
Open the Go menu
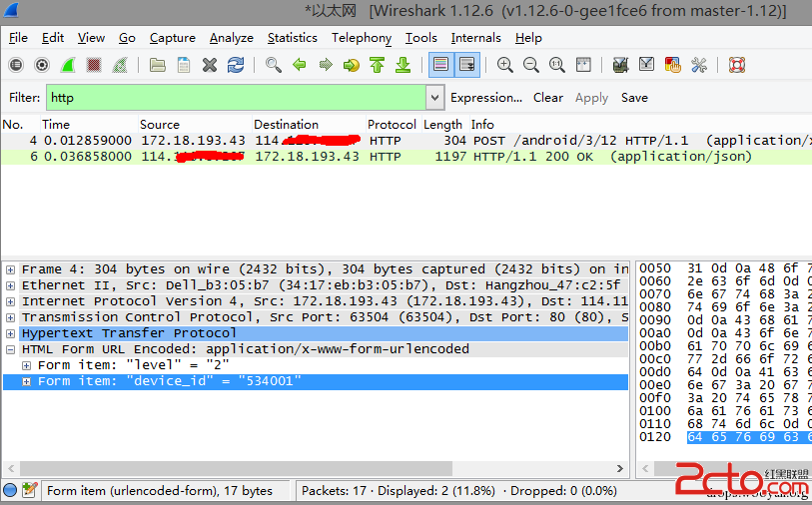(127, 38)
